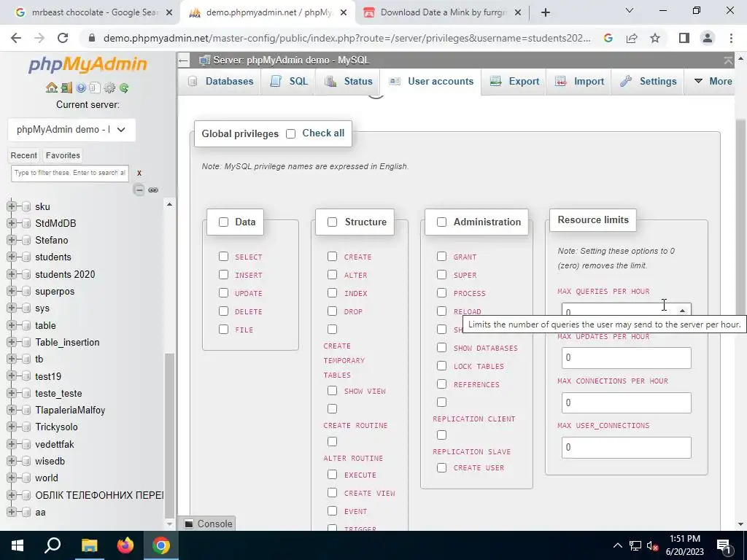
Task: Hide navigation panel arrow in breadcrumb bar
Action: pos(183,61)
